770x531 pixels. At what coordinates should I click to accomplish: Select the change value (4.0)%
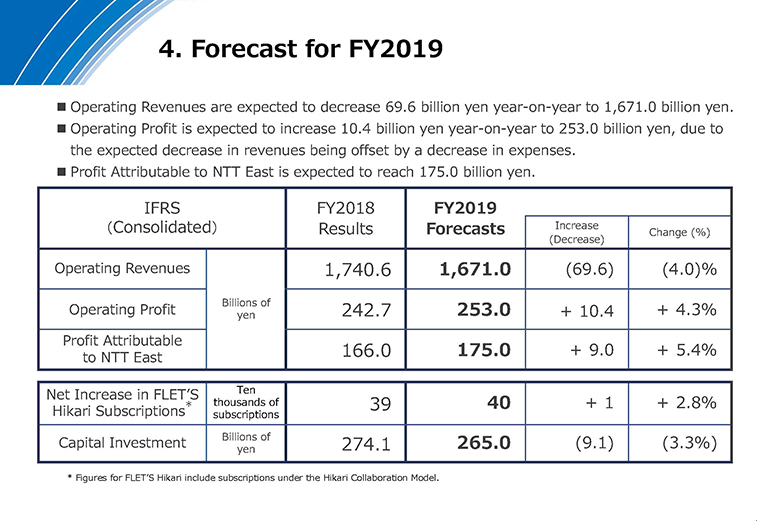(x=689, y=269)
